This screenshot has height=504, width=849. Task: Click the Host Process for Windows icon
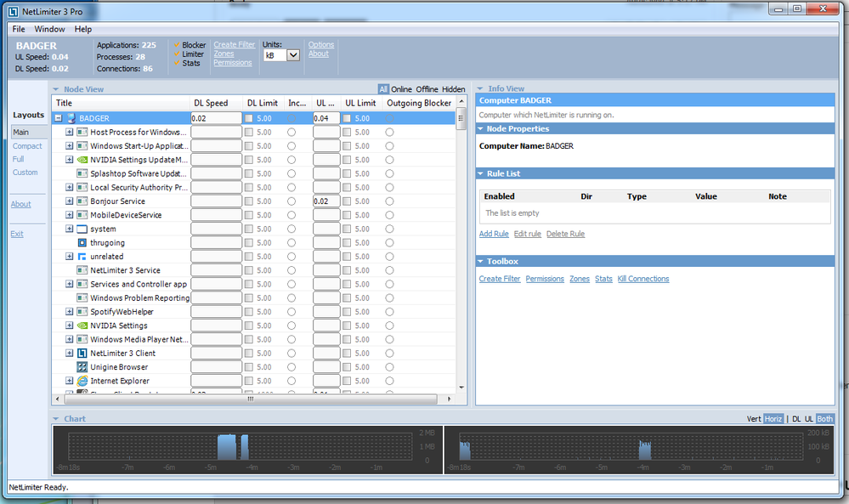(x=82, y=132)
